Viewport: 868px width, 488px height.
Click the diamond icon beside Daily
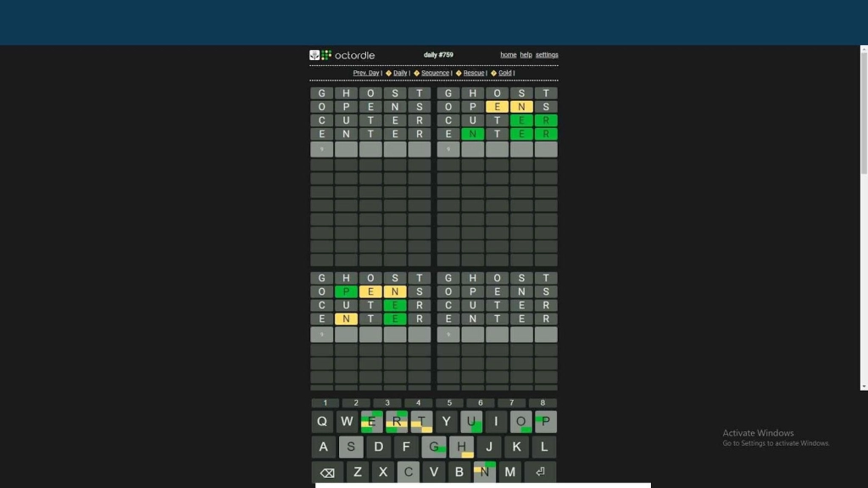388,74
